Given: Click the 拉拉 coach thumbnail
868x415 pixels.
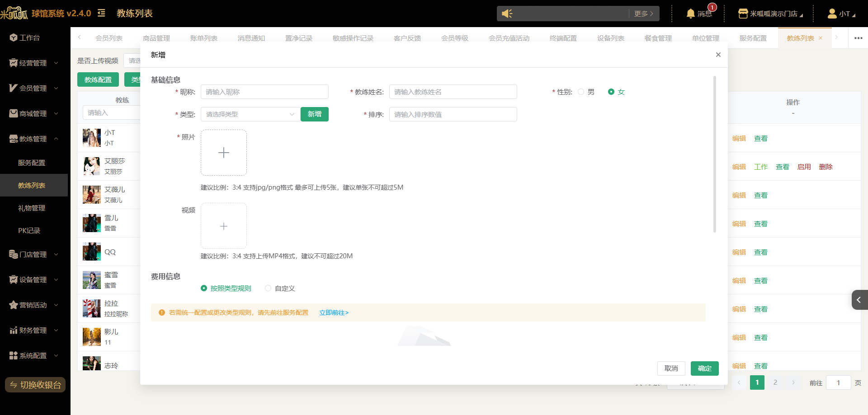Looking at the screenshot, I should [x=92, y=308].
